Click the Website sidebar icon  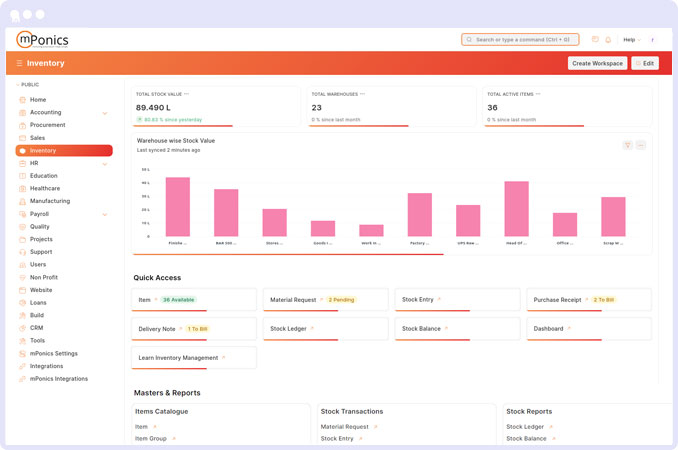(x=22, y=290)
